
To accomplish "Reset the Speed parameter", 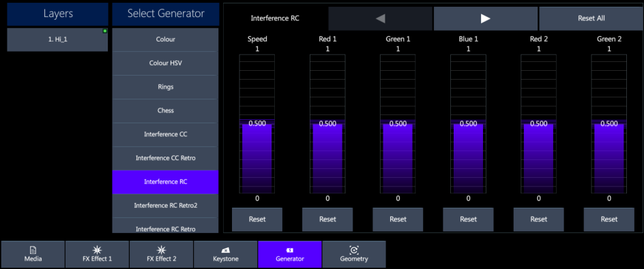I will pos(257,219).
